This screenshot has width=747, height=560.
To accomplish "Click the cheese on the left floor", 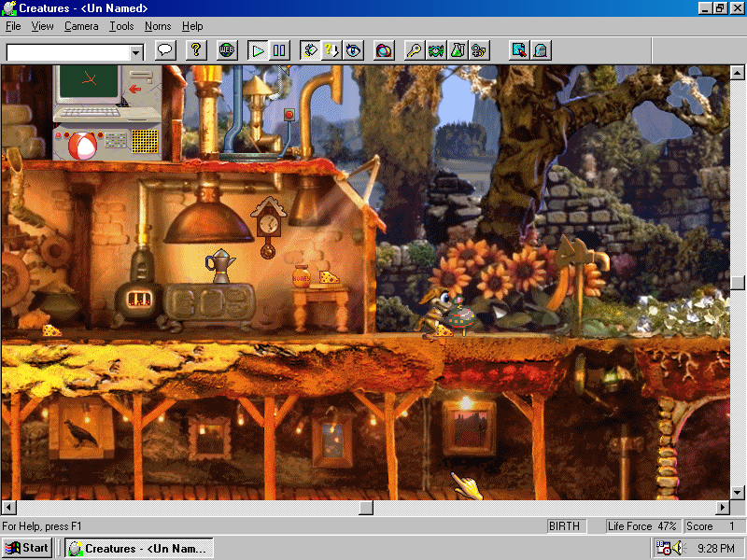I will coord(51,330).
